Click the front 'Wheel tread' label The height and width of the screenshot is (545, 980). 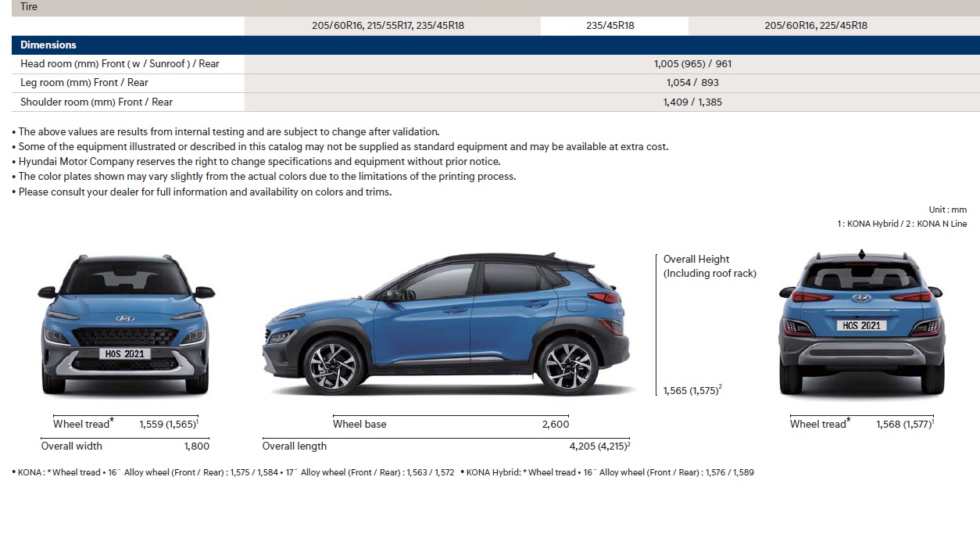point(83,423)
